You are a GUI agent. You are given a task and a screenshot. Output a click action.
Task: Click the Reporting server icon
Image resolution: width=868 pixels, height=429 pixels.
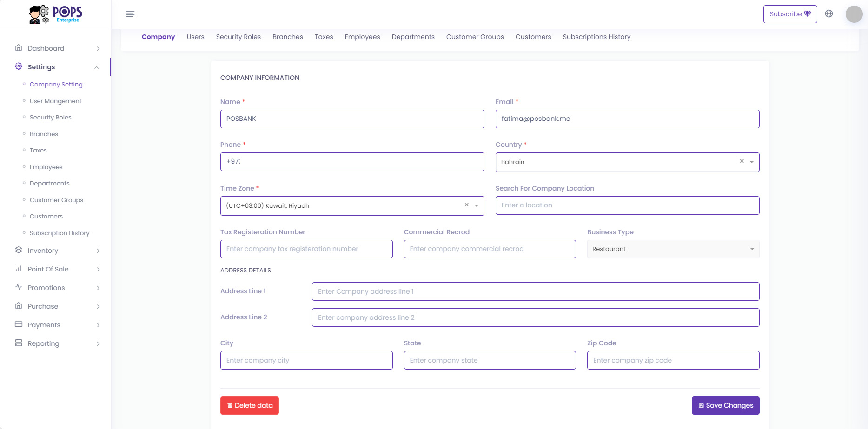click(19, 343)
